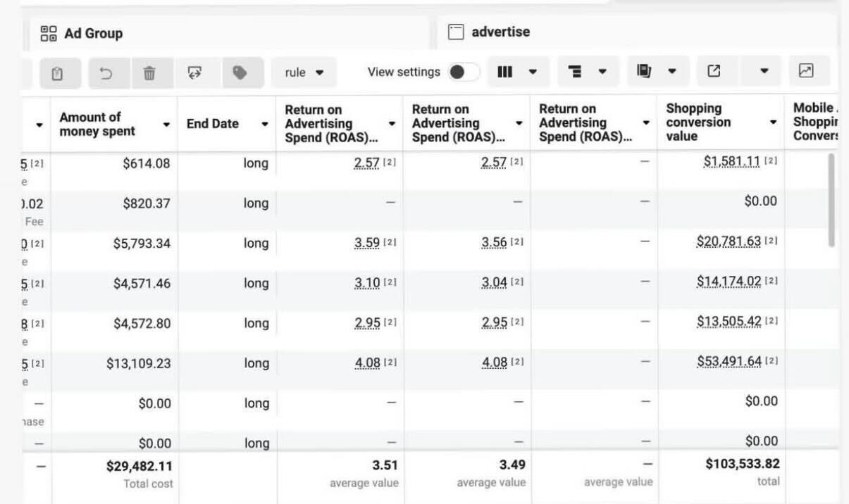This screenshot has height=504, width=849.
Task: Open the End Date column dropdown arrow
Action: pos(265,124)
